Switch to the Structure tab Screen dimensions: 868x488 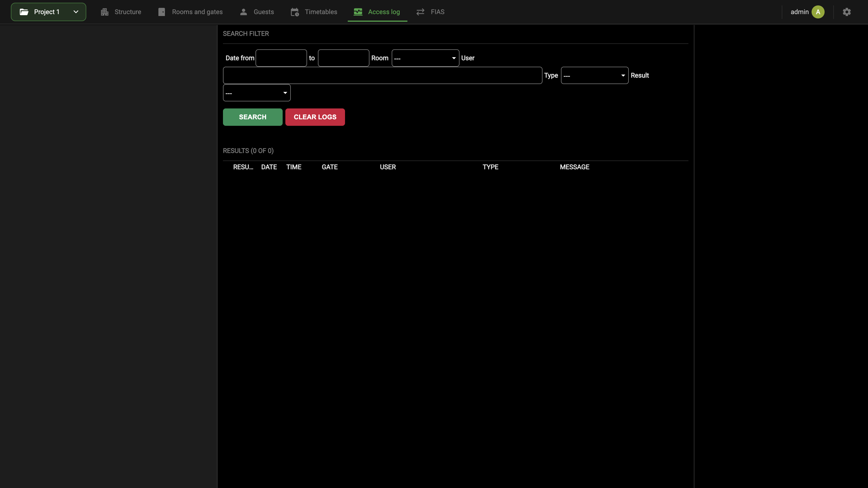click(x=121, y=12)
